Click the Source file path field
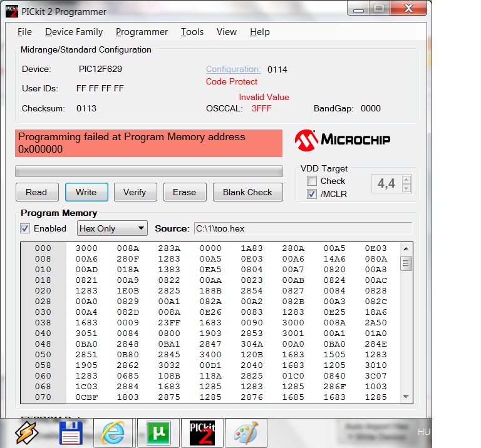481x448 pixels. pos(303,228)
